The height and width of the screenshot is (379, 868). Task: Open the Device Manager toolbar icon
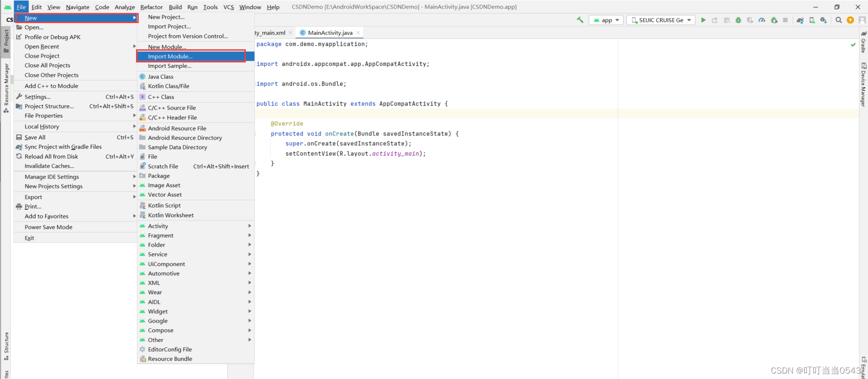click(812, 20)
